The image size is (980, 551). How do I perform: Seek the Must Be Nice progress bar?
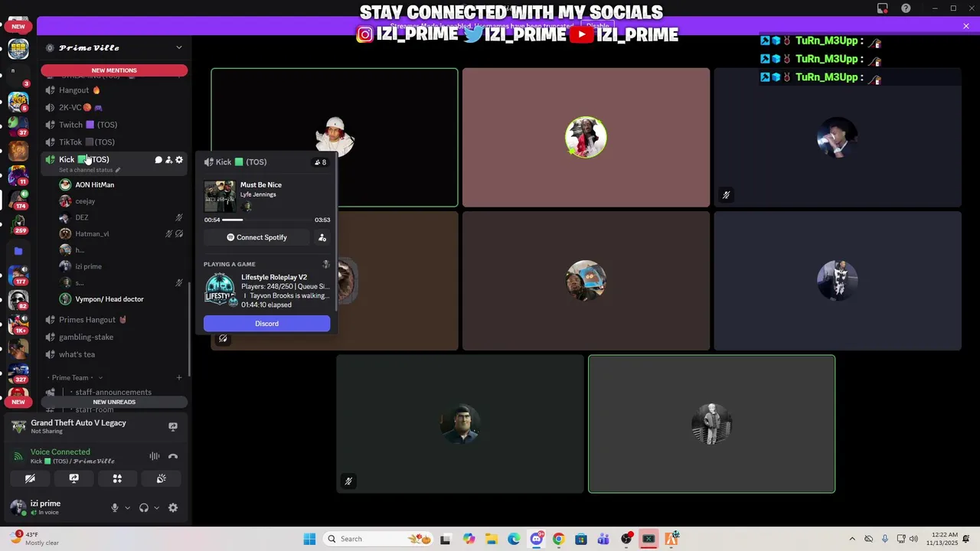click(x=266, y=220)
